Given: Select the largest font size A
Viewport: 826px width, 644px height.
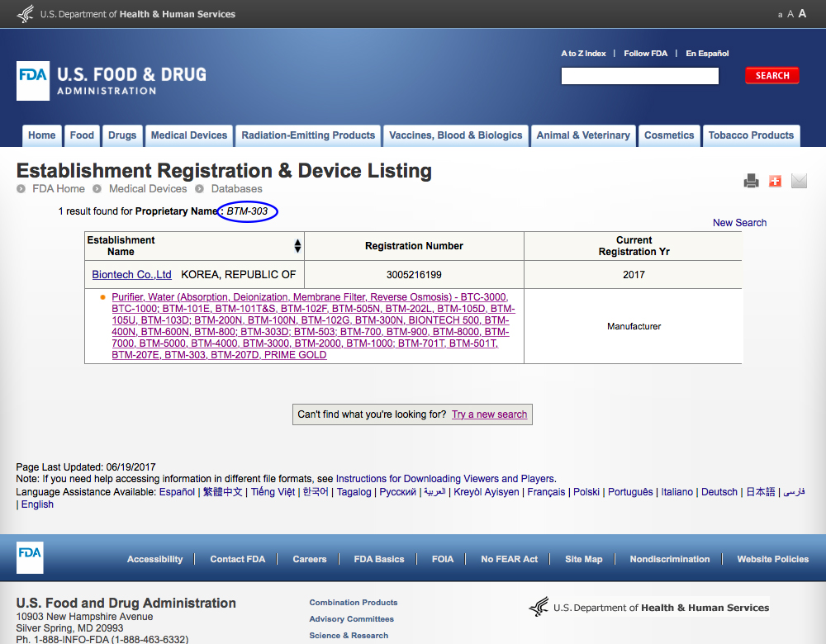Looking at the screenshot, I should 802,14.
